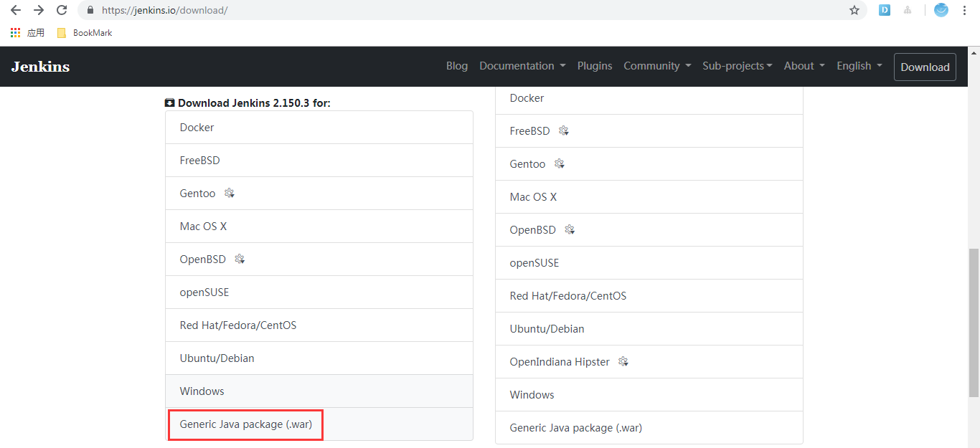Expand the Community dropdown
Screen dimensions: 980x448
657,66
